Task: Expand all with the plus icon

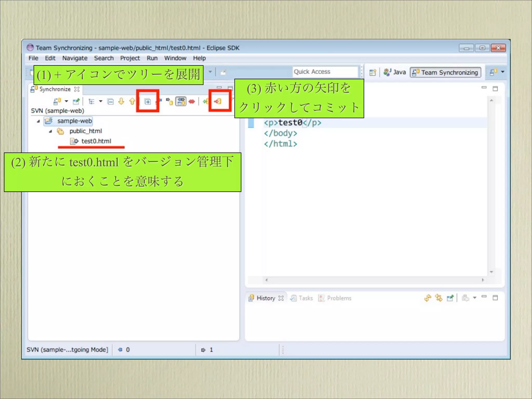Action: click(148, 102)
